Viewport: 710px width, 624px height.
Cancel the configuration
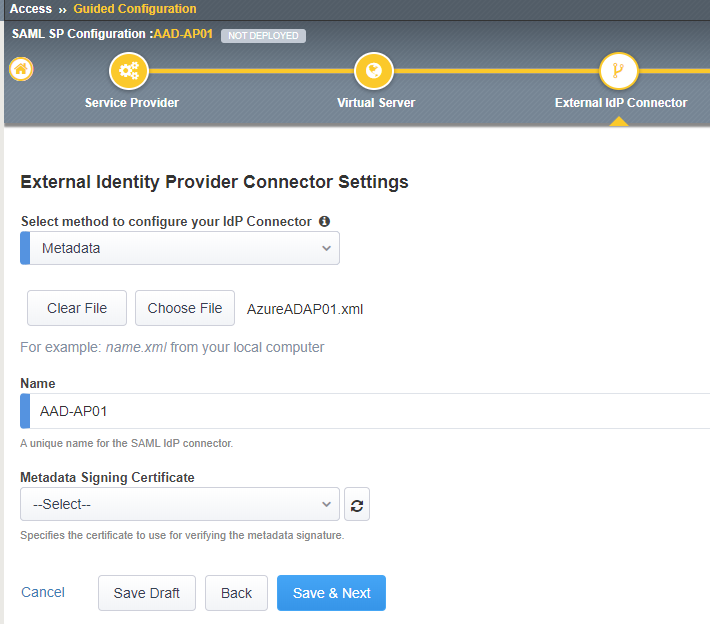tap(43, 592)
